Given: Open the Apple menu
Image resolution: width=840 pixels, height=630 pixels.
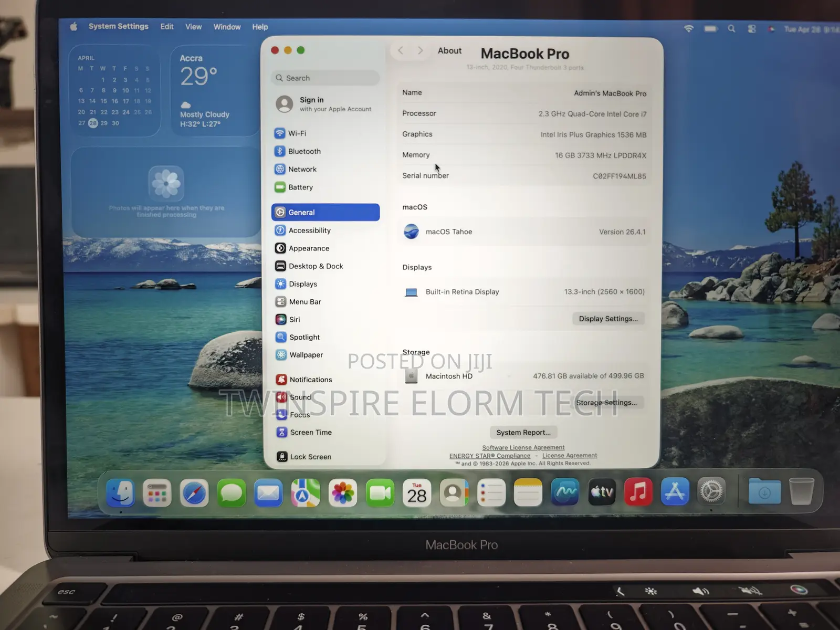Looking at the screenshot, I should (x=74, y=26).
